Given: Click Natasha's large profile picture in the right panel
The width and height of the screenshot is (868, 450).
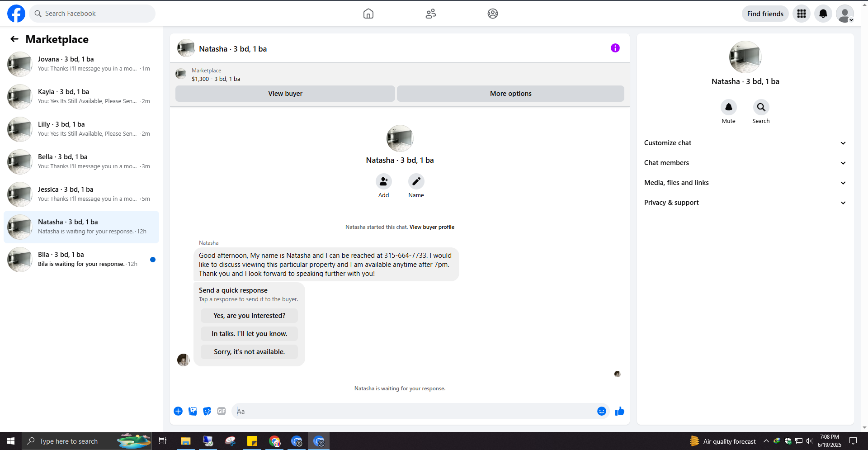Looking at the screenshot, I should tap(745, 57).
